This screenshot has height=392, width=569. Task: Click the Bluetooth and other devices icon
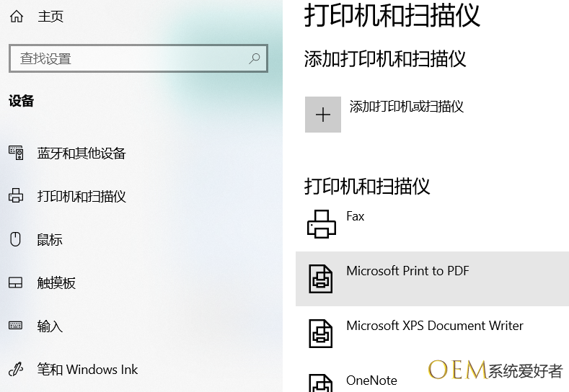click(16, 153)
